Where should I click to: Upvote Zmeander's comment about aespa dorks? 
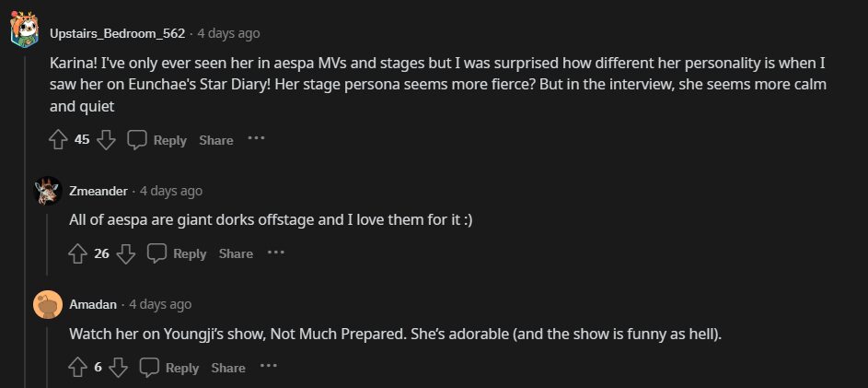pos(77,253)
